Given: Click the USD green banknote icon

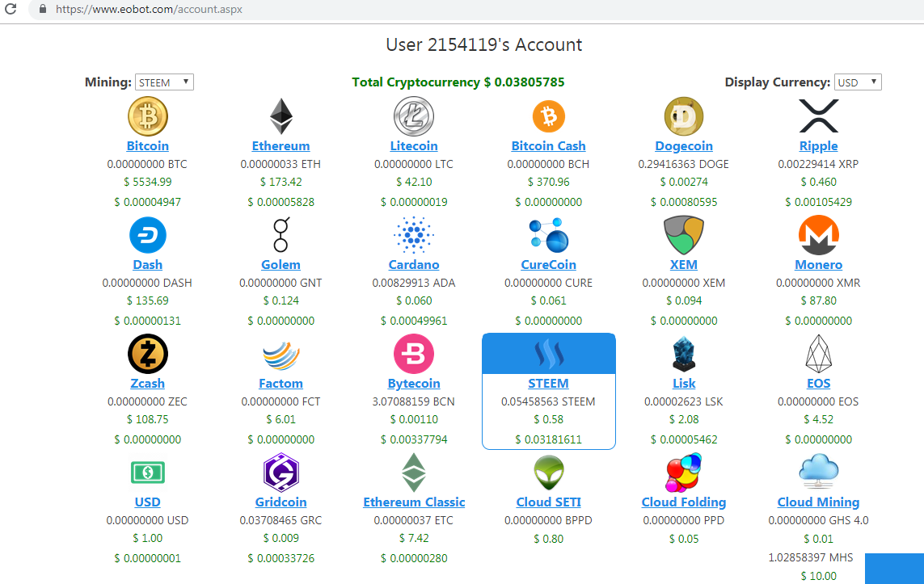Looking at the screenshot, I should 148,473.
